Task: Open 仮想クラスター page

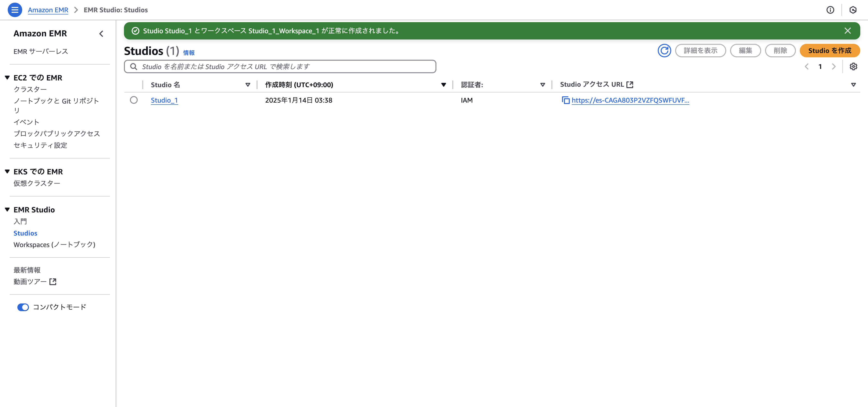Action: point(37,183)
